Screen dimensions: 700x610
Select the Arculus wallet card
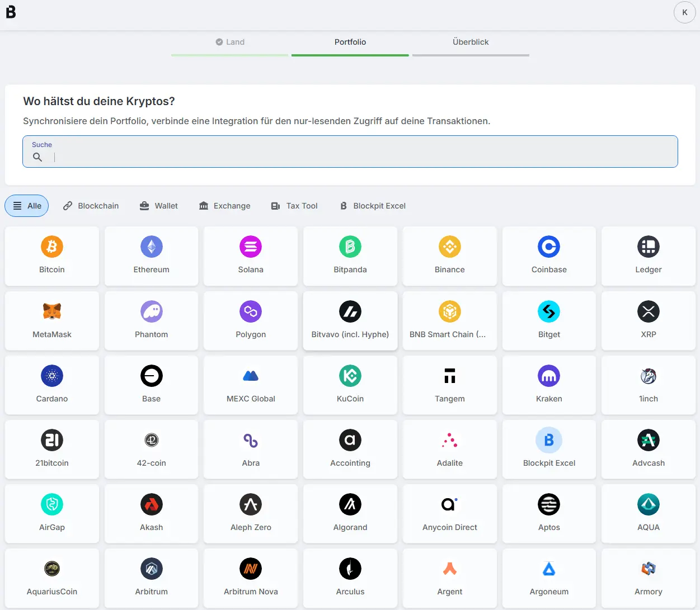[350, 578]
